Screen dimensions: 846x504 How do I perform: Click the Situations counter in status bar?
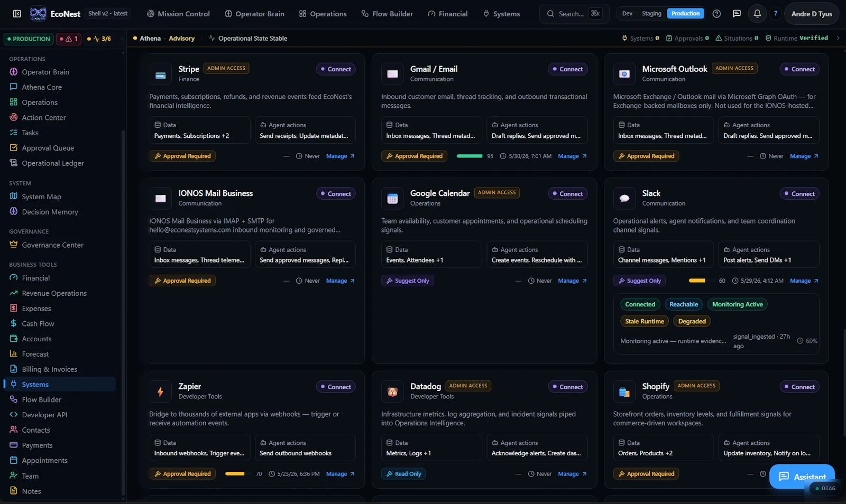[x=737, y=38]
